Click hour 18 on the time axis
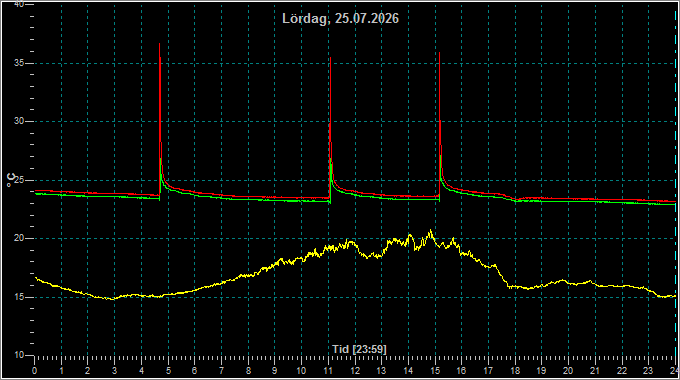 pos(515,371)
